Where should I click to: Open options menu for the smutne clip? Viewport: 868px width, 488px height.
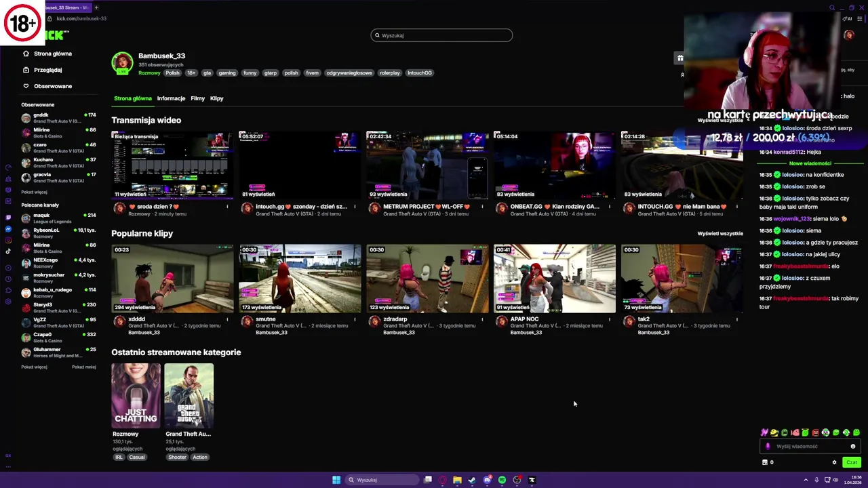355,319
